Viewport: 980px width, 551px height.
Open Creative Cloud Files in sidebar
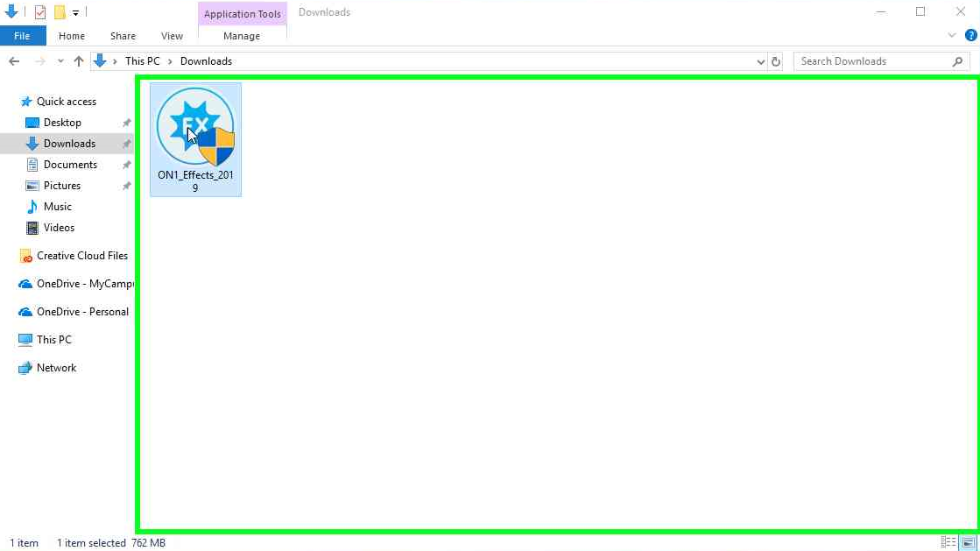click(x=81, y=256)
